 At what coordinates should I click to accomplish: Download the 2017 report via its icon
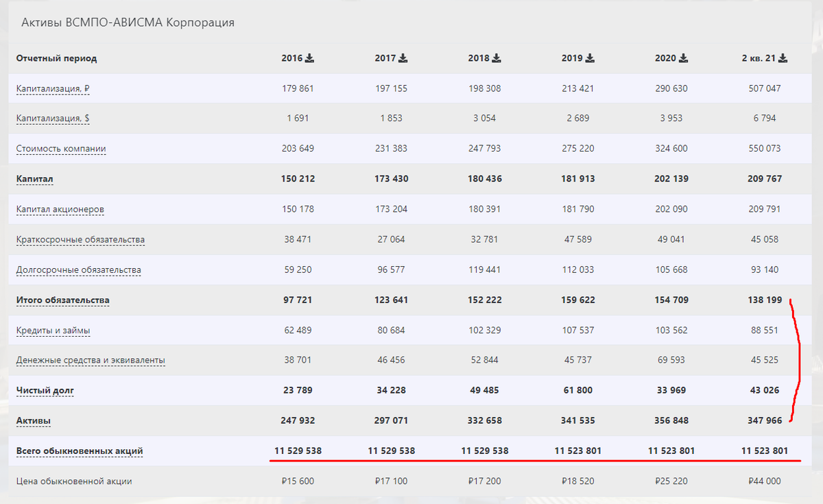click(x=403, y=58)
